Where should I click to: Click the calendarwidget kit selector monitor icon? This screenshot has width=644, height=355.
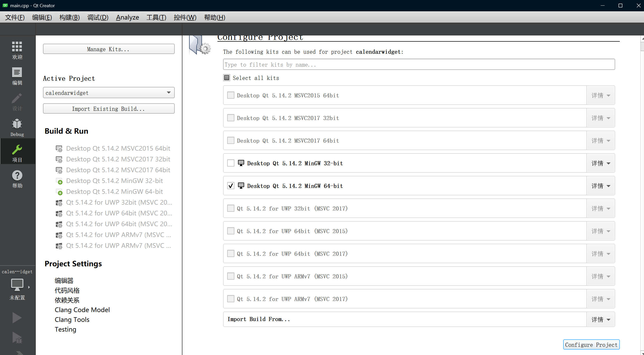(x=17, y=285)
